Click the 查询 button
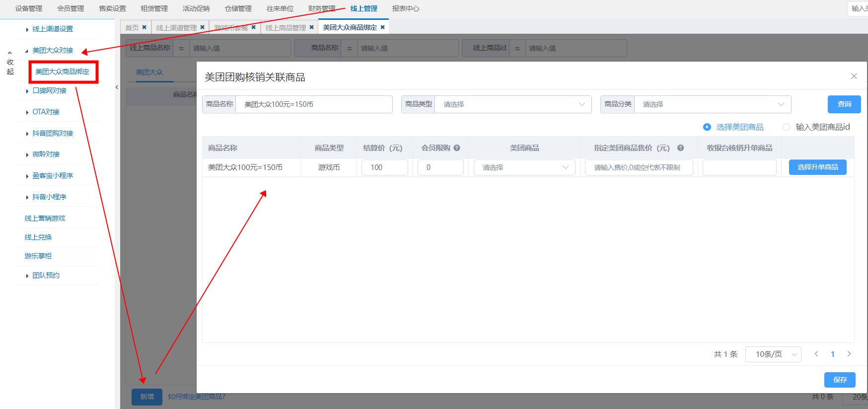868x409 pixels. pyautogui.click(x=844, y=104)
